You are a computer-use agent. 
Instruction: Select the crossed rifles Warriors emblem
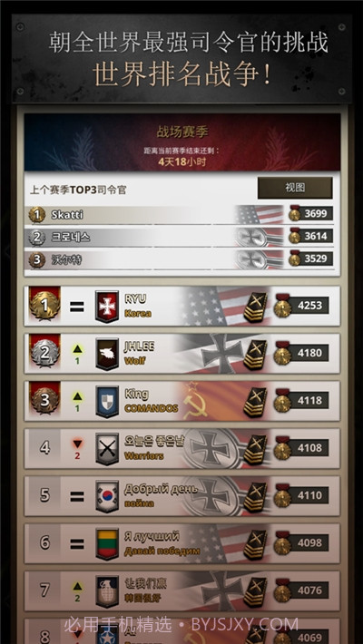(x=107, y=449)
